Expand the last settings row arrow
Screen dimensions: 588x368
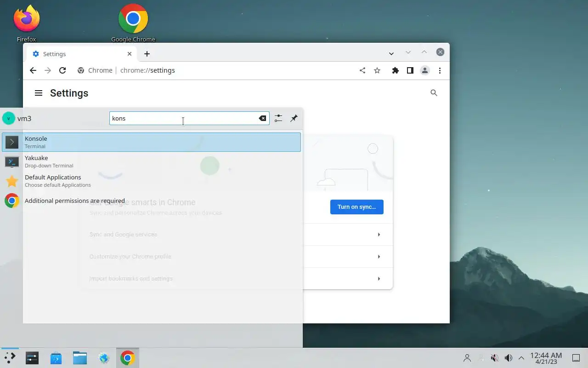point(379,279)
